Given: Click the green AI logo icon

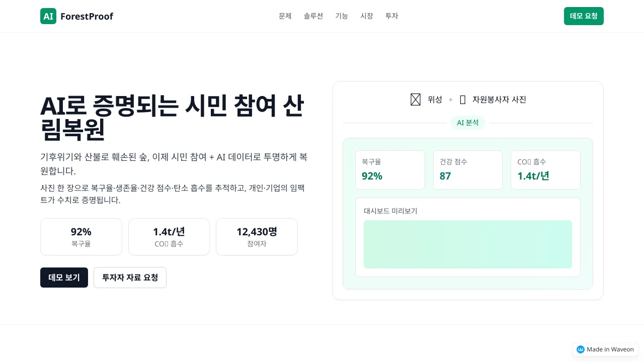Looking at the screenshot, I should [x=48, y=16].
